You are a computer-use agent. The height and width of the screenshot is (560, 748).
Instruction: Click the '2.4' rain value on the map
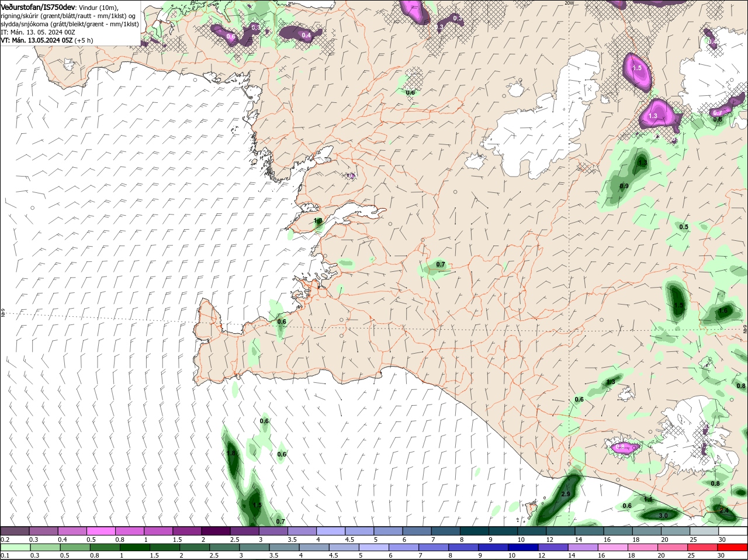point(724,510)
